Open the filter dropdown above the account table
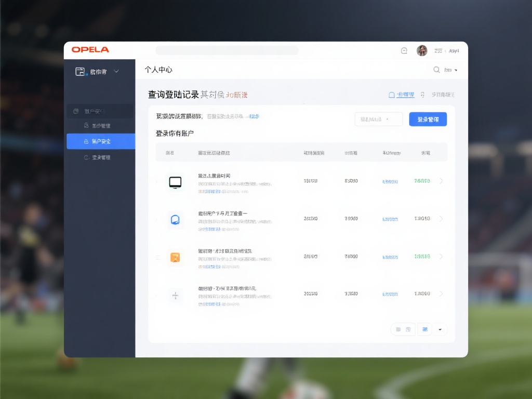This screenshot has width=532, height=399. [x=378, y=119]
